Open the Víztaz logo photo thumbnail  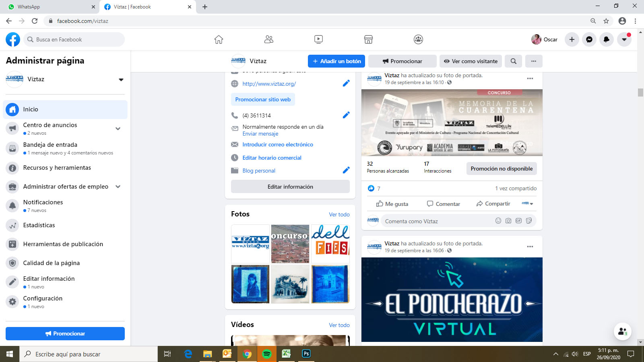tap(250, 244)
